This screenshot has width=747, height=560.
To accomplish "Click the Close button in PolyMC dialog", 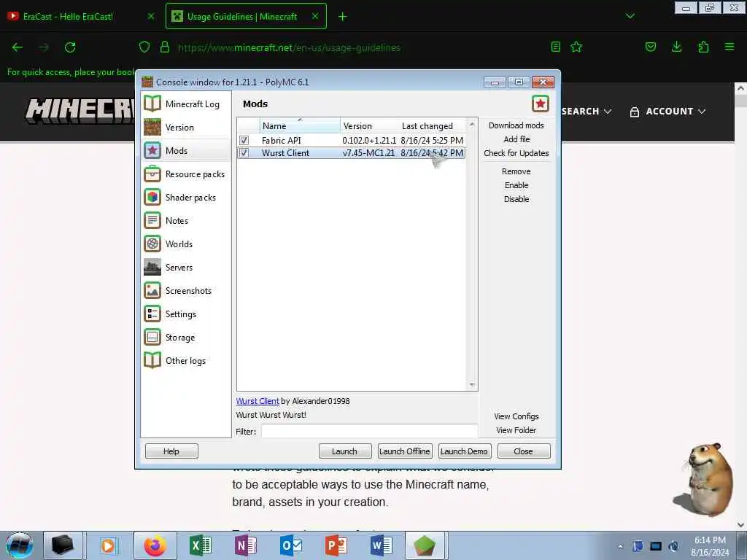I will tap(524, 451).
